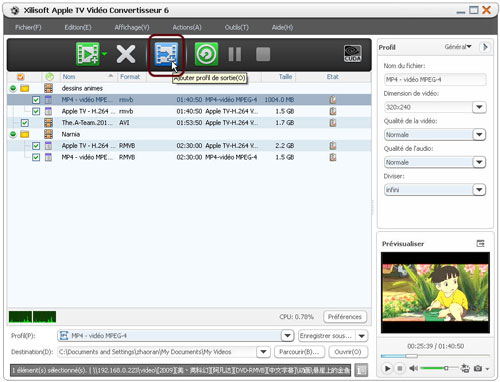
Task: Click the Ouvrir(O) button
Action: (x=348, y=352)
